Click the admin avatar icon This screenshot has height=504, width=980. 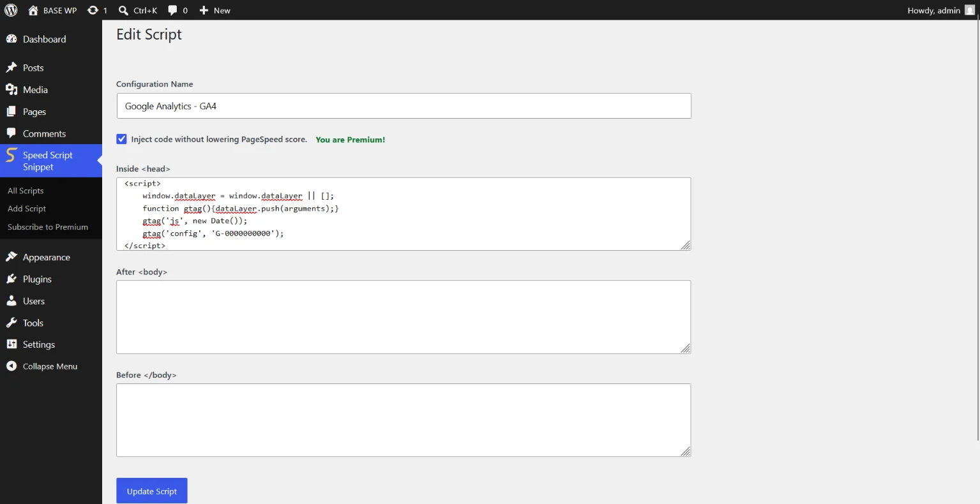[970, 10]
